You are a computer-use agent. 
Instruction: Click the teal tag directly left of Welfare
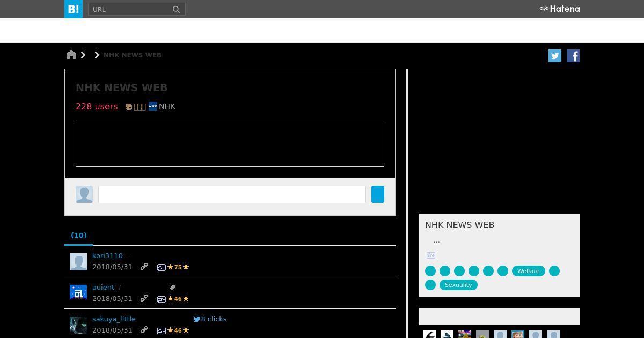tap(503, 271)
